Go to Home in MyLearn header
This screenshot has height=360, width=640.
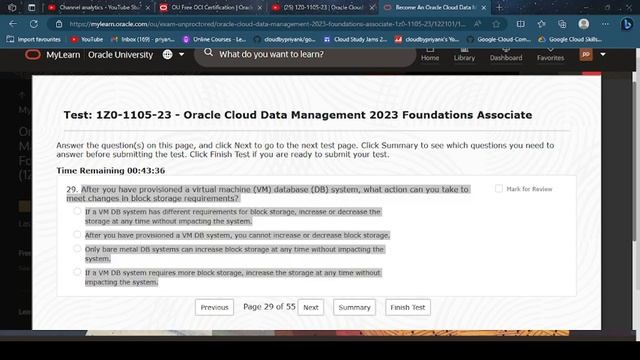[430, 54]
